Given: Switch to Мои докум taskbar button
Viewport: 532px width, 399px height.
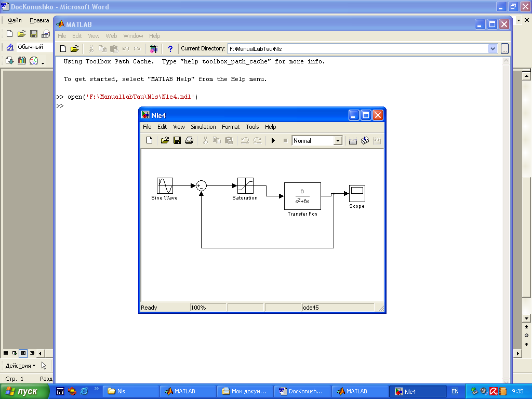Looking at the screenshot, I should 245,391.
